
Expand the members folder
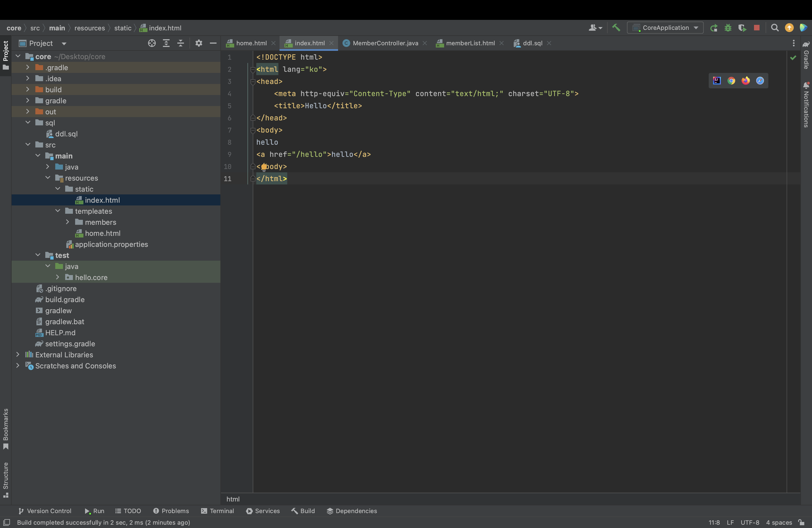click(68, 222)
